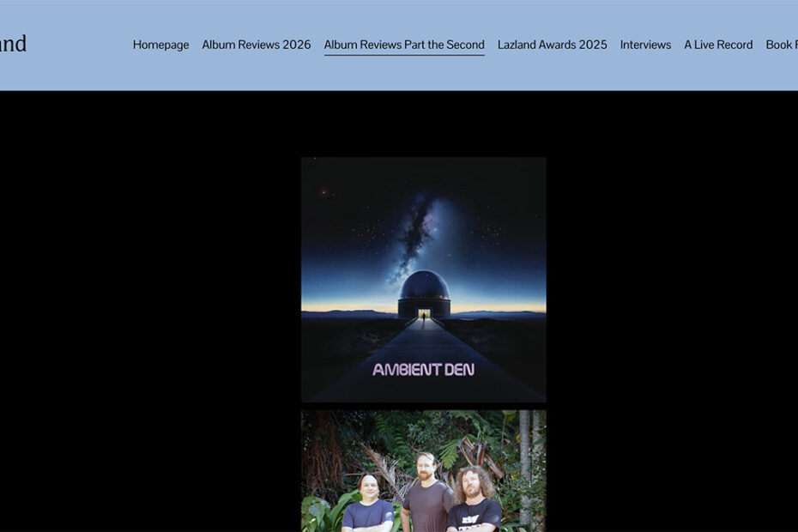Viewport: 798px width, 532px height.
Task: Click the partially visible Book menu item
Action: [x=781, y=45]
